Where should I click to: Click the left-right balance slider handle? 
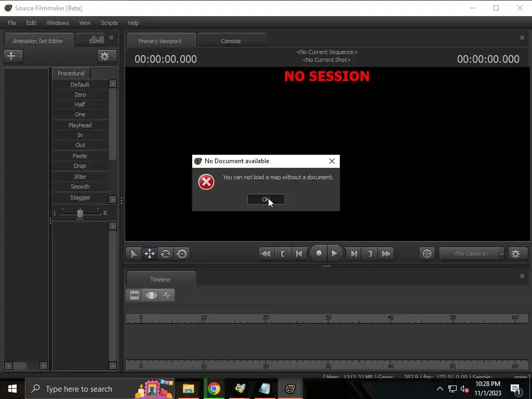pyautogui.click(x=80, y=214)
